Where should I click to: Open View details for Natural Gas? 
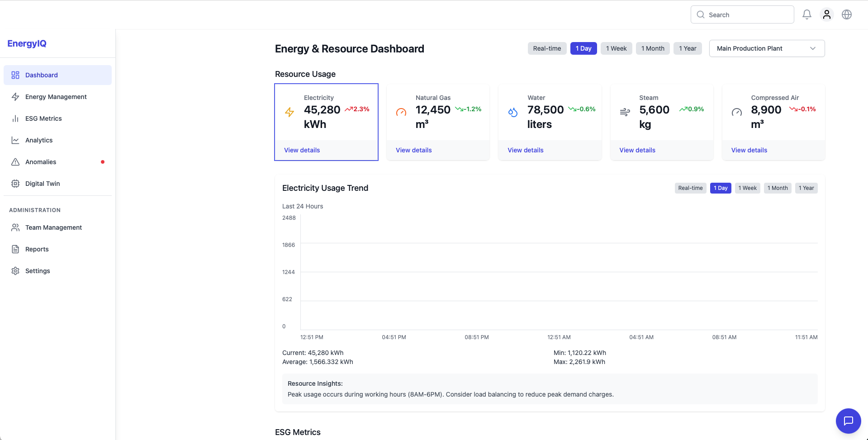413,150
